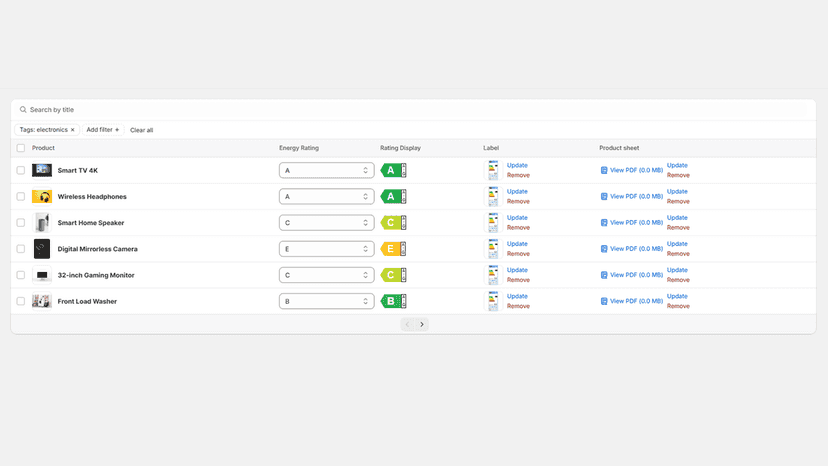
Task: Click the E rating badge for Digital Mirrorless Camera
Action: click(x=393, y=249)
